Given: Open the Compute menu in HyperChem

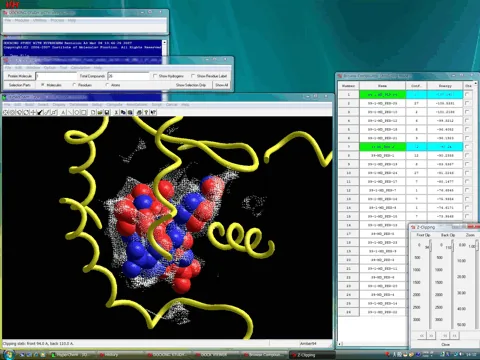Looking at the screenshot, I should 114,105.
